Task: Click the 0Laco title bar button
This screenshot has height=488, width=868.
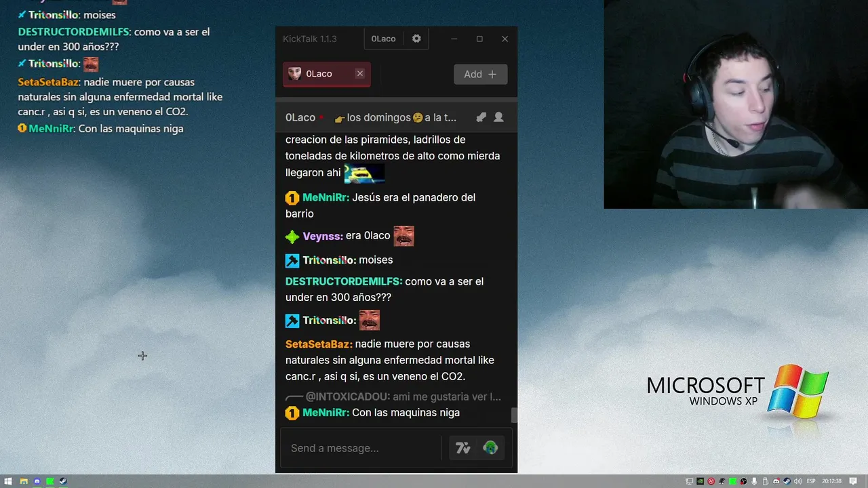Action: click(383, 39)
